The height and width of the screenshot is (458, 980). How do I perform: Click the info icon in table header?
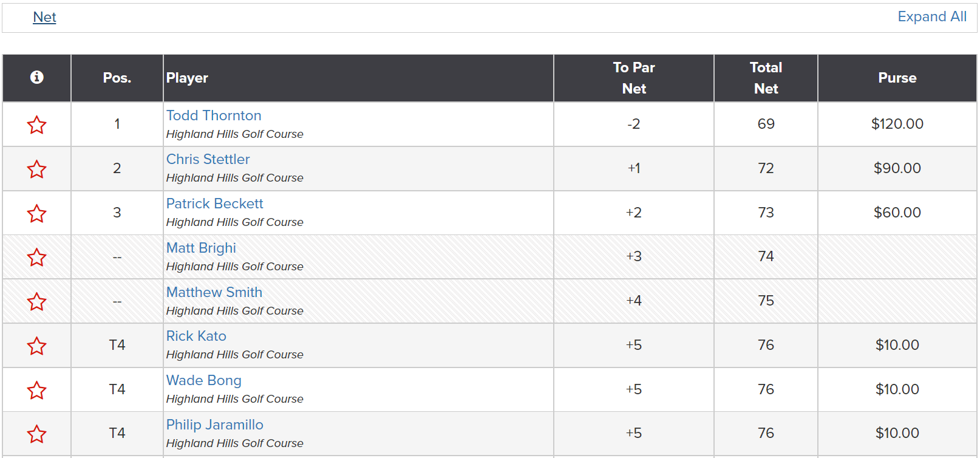coord(36,77)
